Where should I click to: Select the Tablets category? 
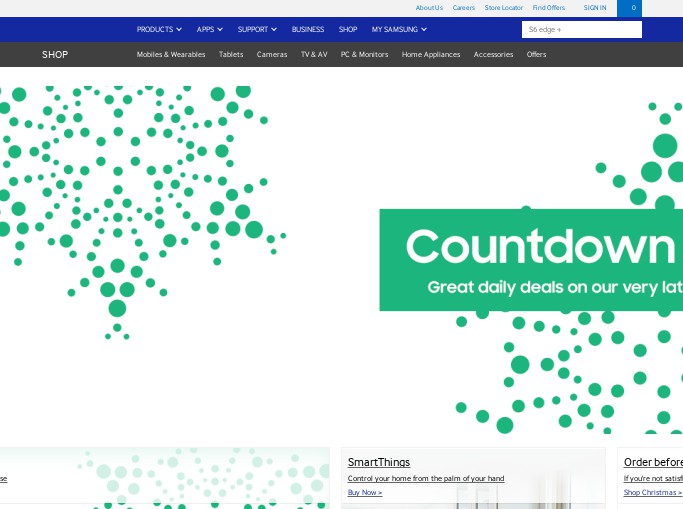231,54
